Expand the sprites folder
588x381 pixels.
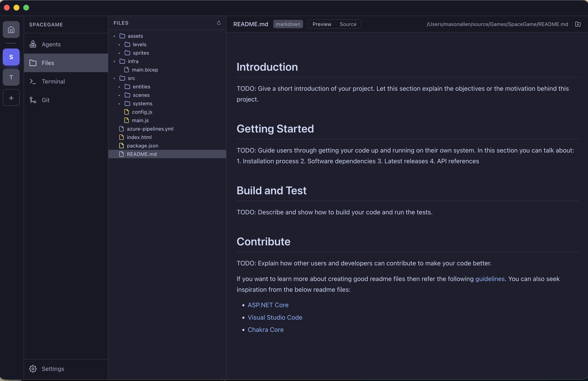(119, 53)
